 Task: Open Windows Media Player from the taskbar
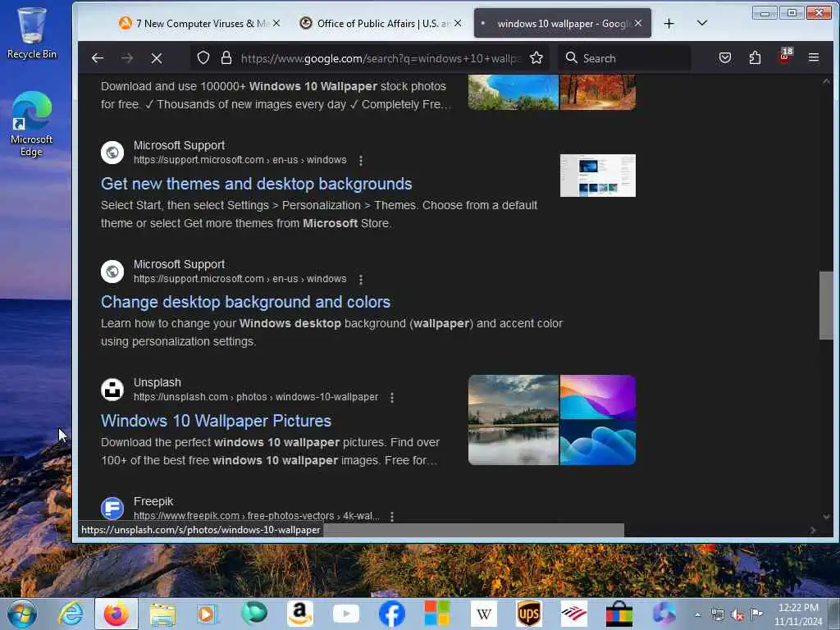[207, 614]
